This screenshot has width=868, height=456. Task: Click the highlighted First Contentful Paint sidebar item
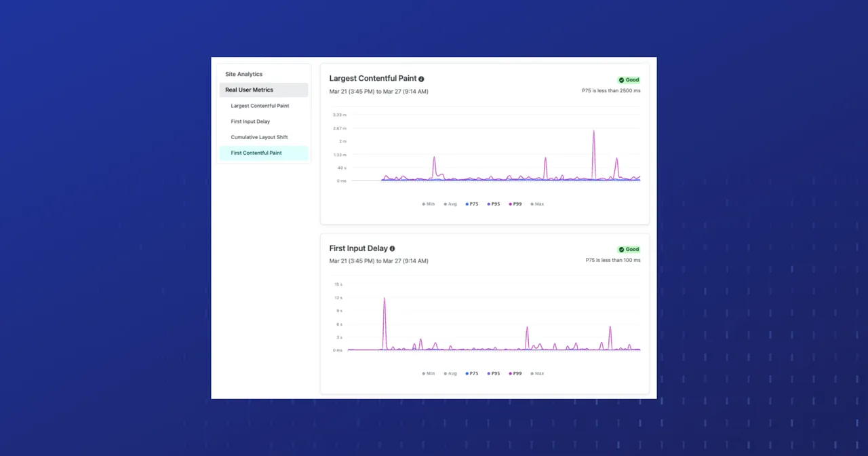256,153
